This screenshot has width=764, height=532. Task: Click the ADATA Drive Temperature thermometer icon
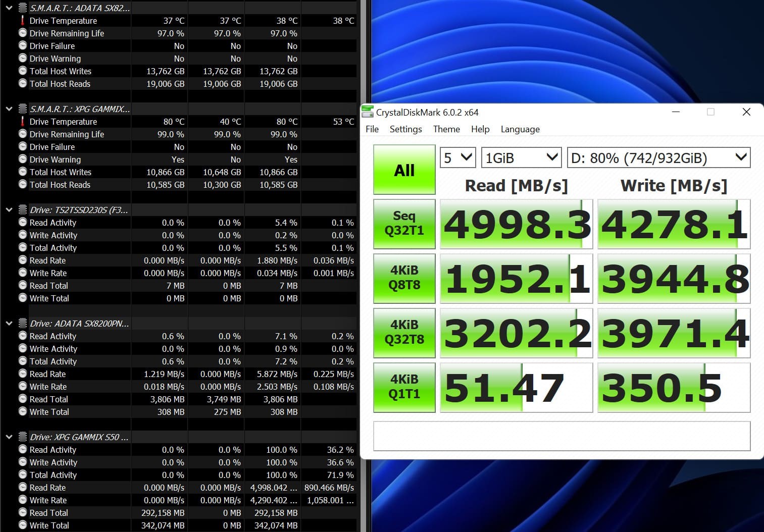pos(22,21)
